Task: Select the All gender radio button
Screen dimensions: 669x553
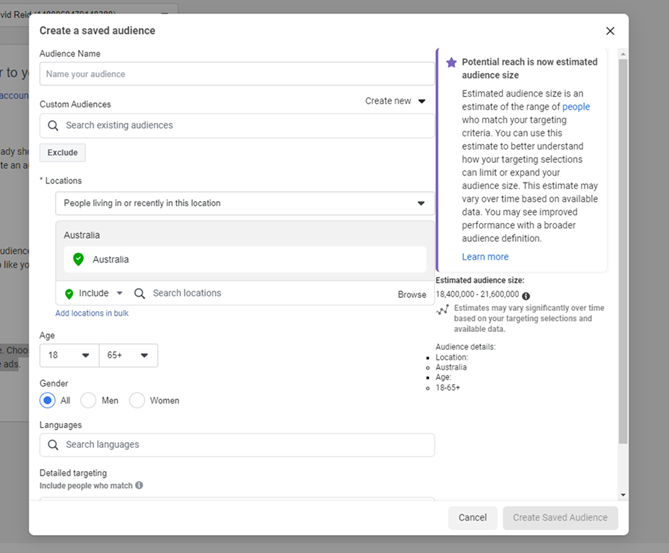Action: point(47,400)
